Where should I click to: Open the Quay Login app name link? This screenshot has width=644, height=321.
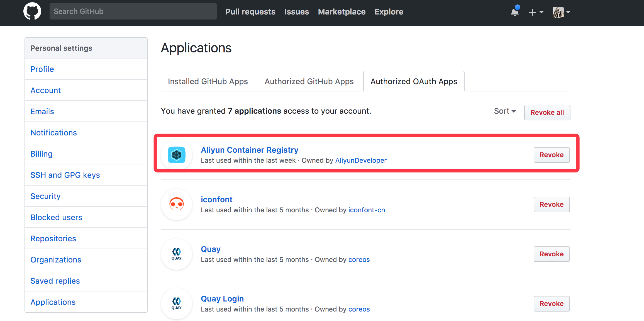tap(222, 299)
